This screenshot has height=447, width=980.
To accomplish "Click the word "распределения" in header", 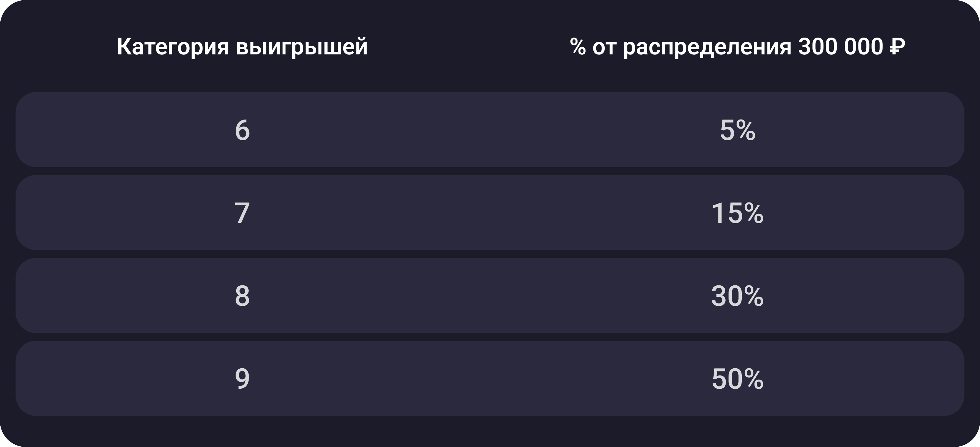I will 707,48.
